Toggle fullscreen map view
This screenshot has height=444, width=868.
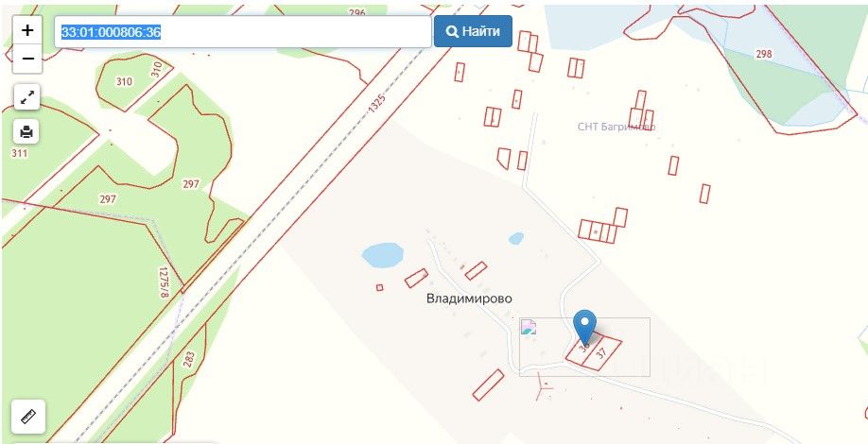[26, 97]
